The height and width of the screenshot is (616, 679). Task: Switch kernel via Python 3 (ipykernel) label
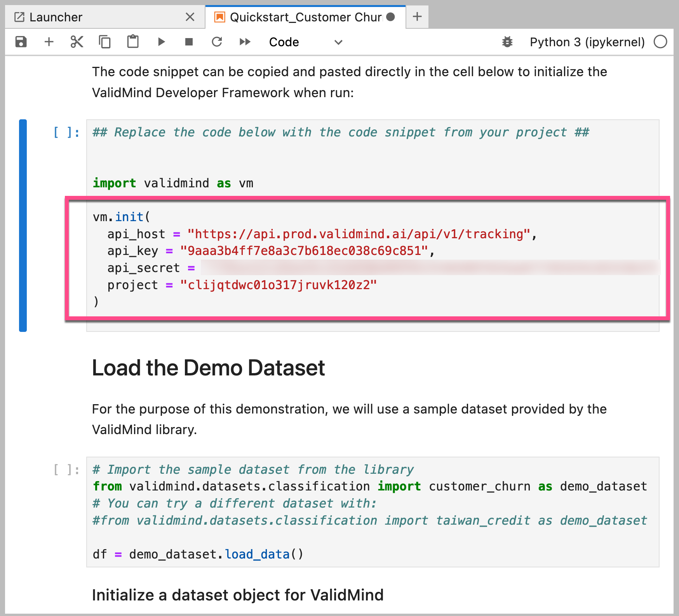[587, 42]
